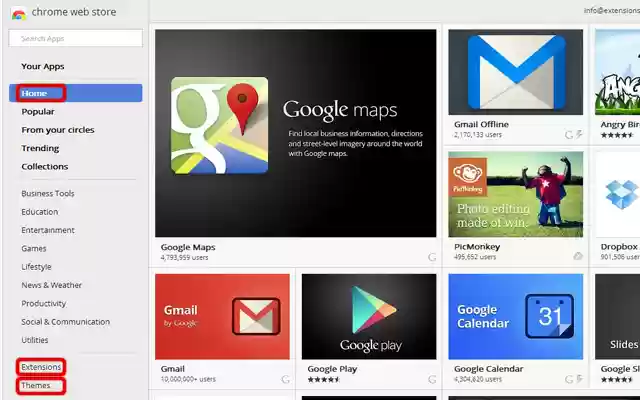Viewport: 640px width, 400px height.
Task: Click the offline lightning icon under Gmail Offline
Action: pyautogui.click(x=579, y=134)
